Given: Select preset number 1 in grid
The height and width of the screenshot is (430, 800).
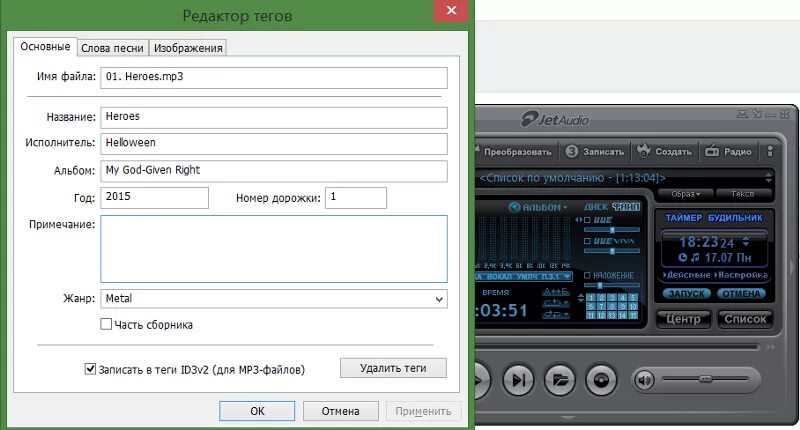Looking at the screenshot, I should pyautogui.click(x=591, y=297).
